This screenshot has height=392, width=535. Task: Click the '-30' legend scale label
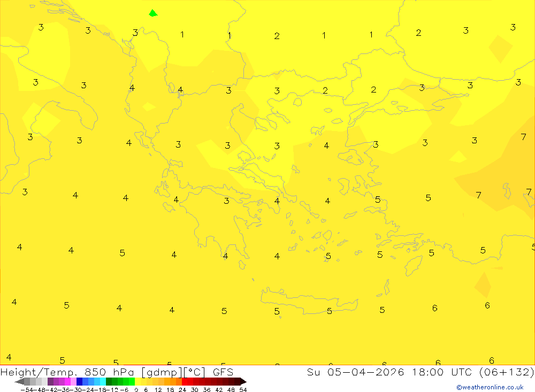[76, 389]
